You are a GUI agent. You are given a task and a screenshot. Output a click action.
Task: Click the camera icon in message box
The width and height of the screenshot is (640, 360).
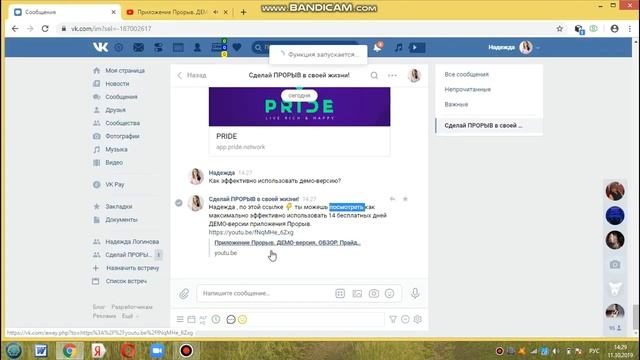point(373,293)
